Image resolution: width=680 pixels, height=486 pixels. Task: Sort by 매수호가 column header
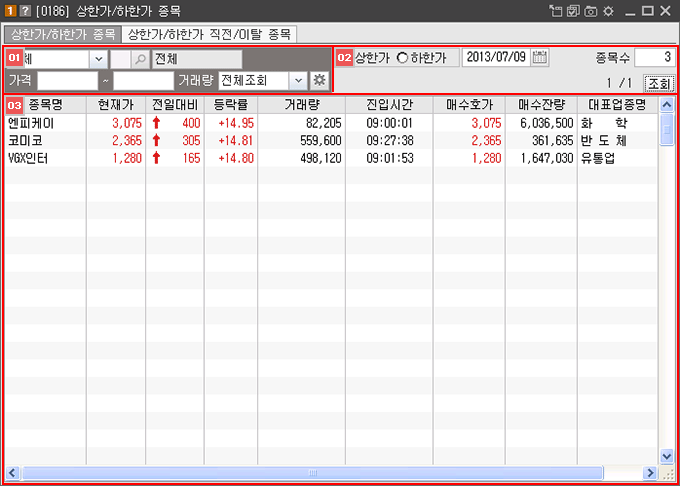[469, 105]
